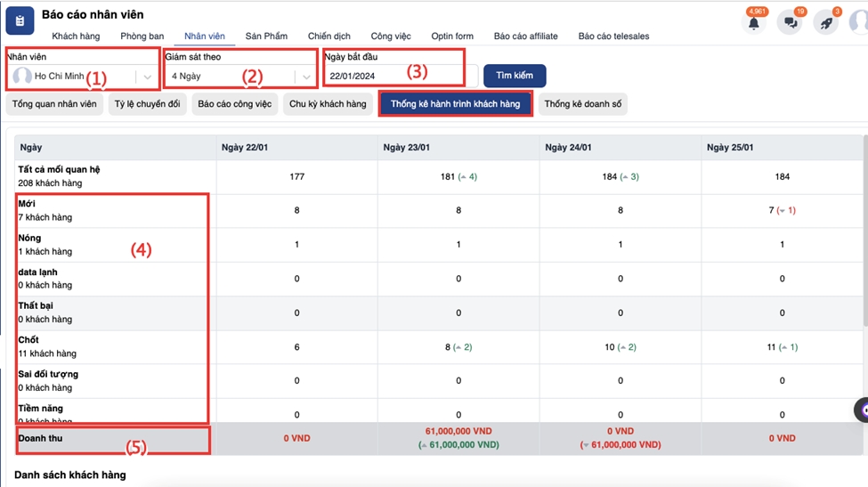Image resolution: width=868 pixels, height=487 pixels.
Task: Click the report clipboard icon beside the title
Action: (20, 20)
